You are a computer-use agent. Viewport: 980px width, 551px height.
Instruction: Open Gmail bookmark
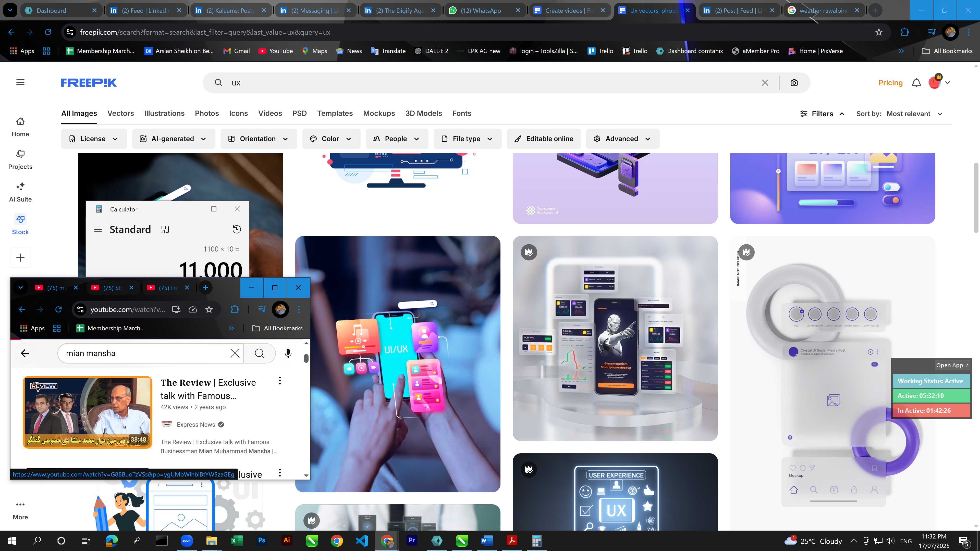[x=237, y=51]
